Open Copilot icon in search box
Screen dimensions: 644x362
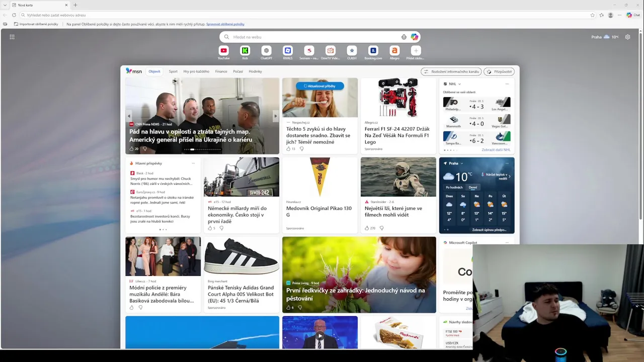(x=414, y=37)
